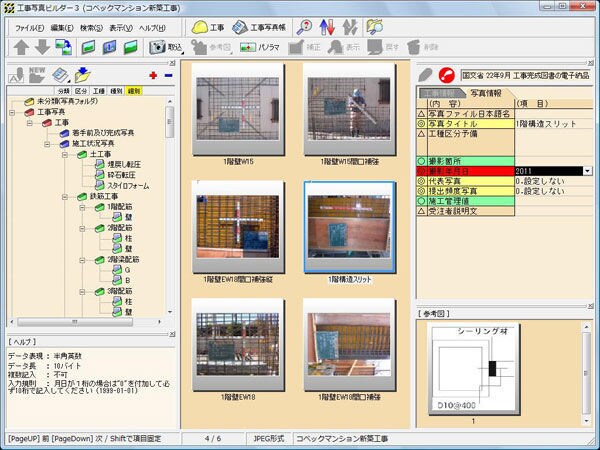600x450 pixels.
Task: Collapse the 2階梁配筋 tree node
Action: pos(82,261)
